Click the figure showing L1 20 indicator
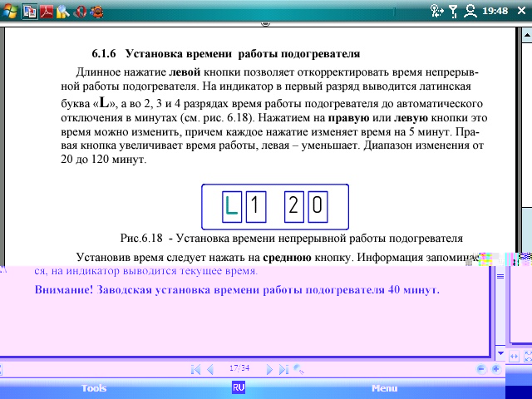Viewport: 532px width, 399px height. (x=275, y=207)
